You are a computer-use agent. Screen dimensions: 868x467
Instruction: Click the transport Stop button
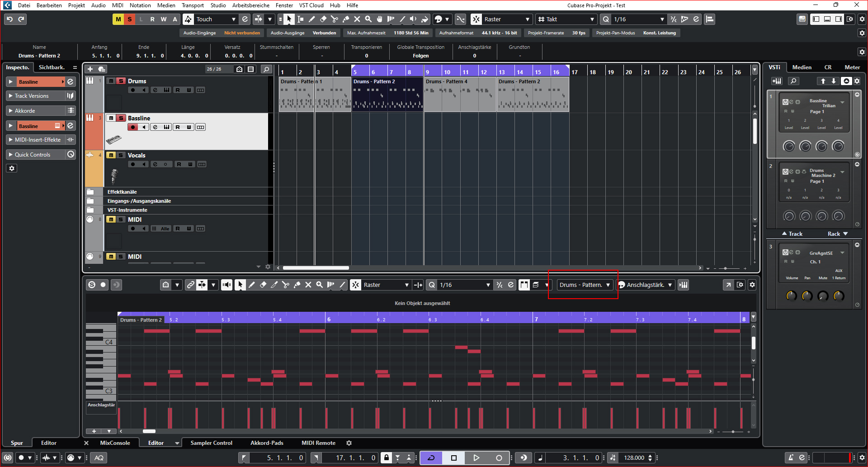tap(454, 457)
